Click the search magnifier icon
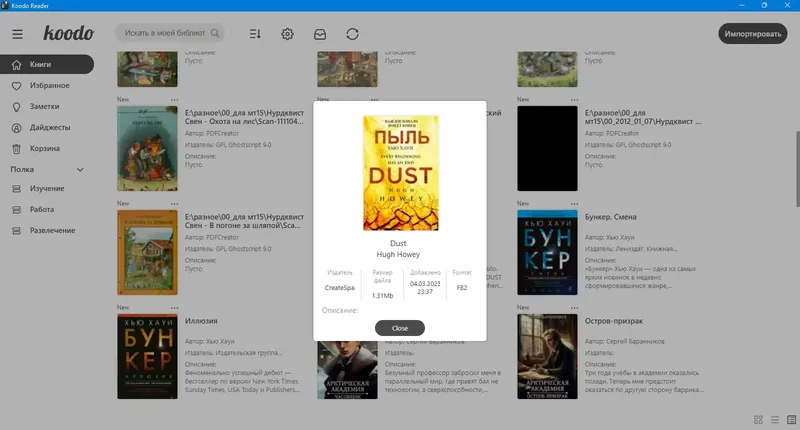The width and height of the screenshot is (800, 430). [215, 33]
